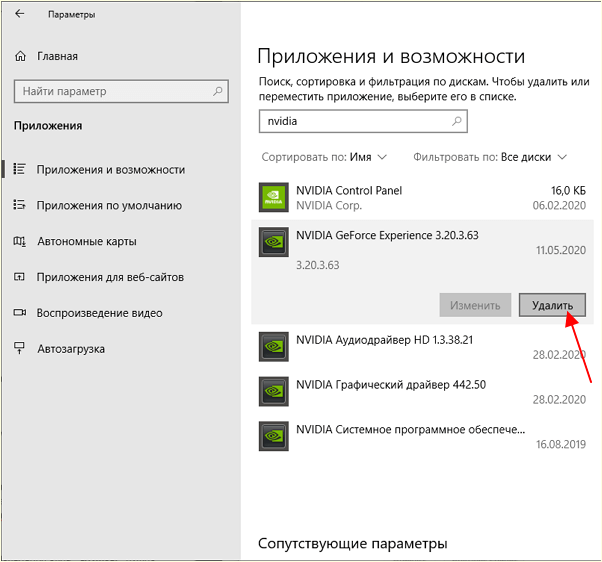Open the Сортировать по: Имя dropdown
Screen dimensions: 602x562
point(324,157)
